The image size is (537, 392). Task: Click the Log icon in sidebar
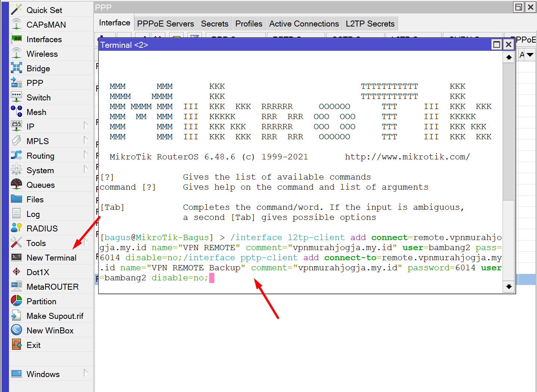16,214
